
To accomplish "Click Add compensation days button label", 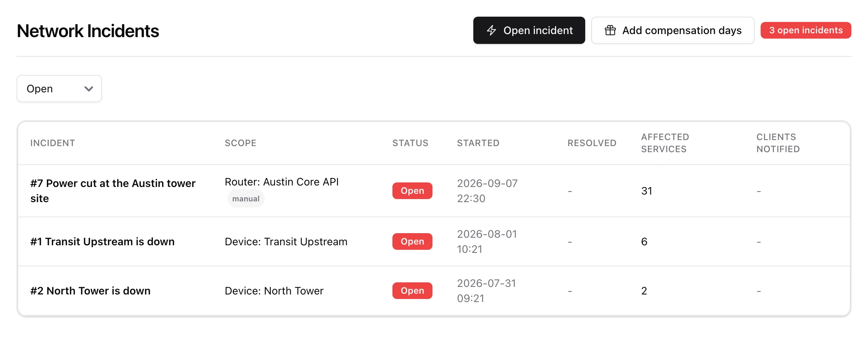I will 682,30.
